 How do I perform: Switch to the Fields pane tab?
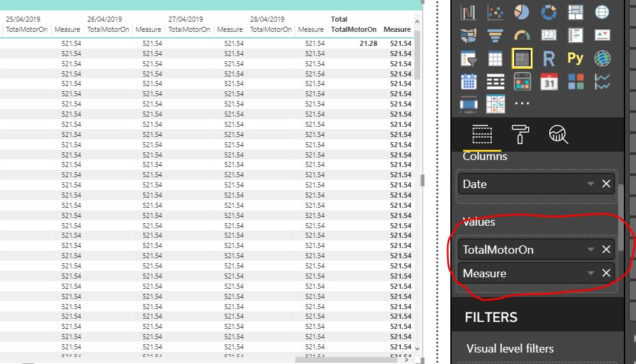point(482,134)
